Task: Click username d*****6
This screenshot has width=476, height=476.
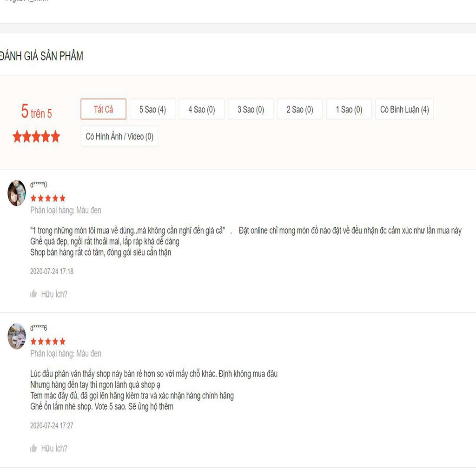Action: [39, 328]
